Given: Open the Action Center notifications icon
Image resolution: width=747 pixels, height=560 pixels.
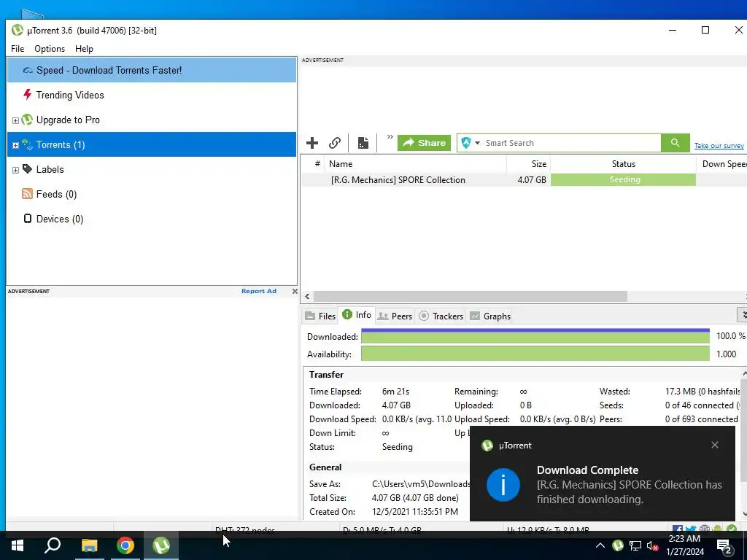Looking at the screenshot, I should coord(725,547).
